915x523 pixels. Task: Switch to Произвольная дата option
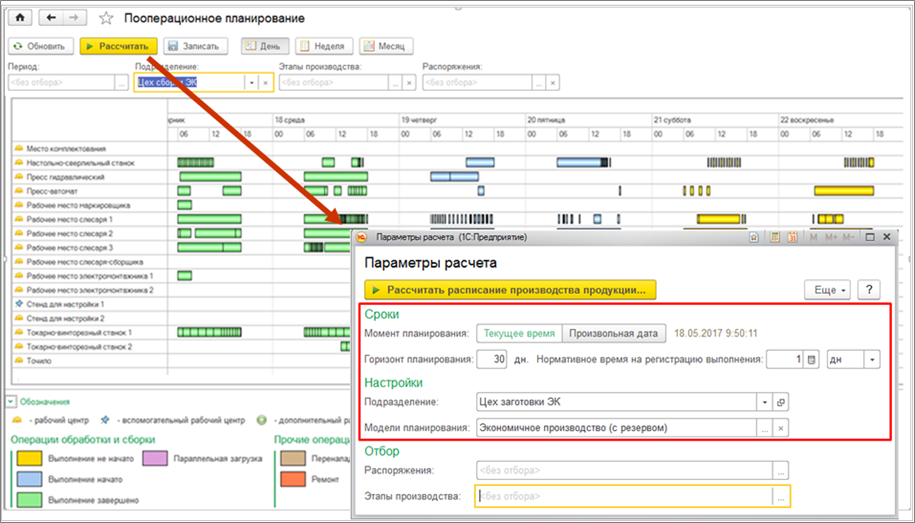613,333
